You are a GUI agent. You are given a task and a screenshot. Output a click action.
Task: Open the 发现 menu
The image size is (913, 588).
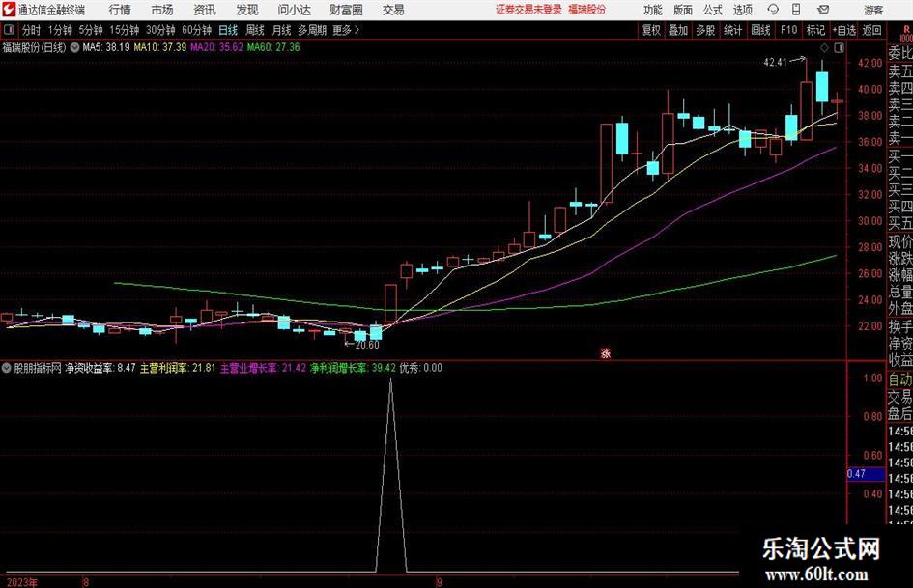247,10
